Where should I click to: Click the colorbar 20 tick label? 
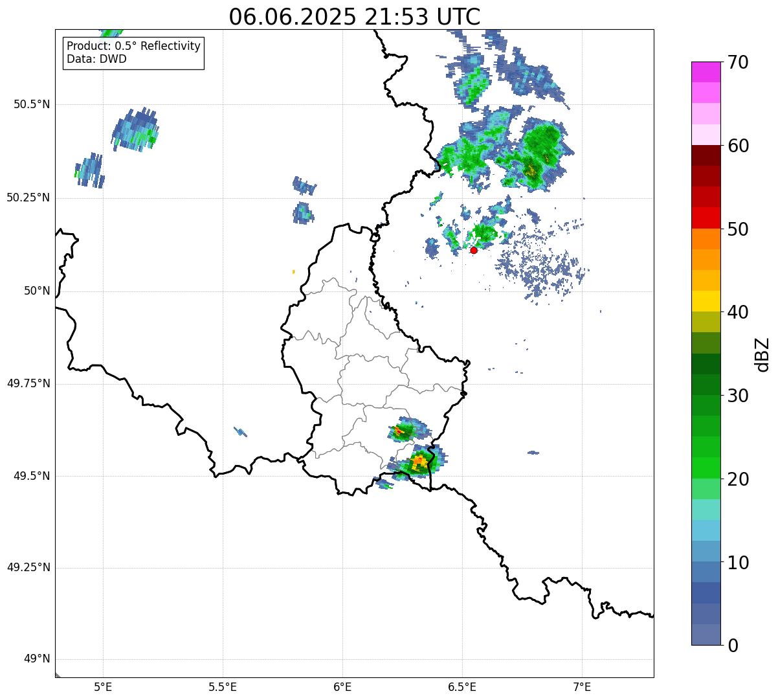(737, 479)
